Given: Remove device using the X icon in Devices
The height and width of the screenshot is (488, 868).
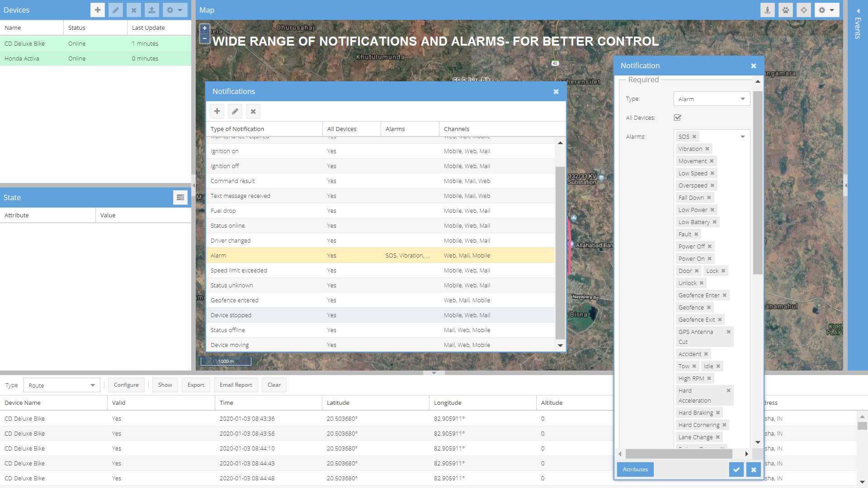Looking at the screenshot, I should (134, 10).
